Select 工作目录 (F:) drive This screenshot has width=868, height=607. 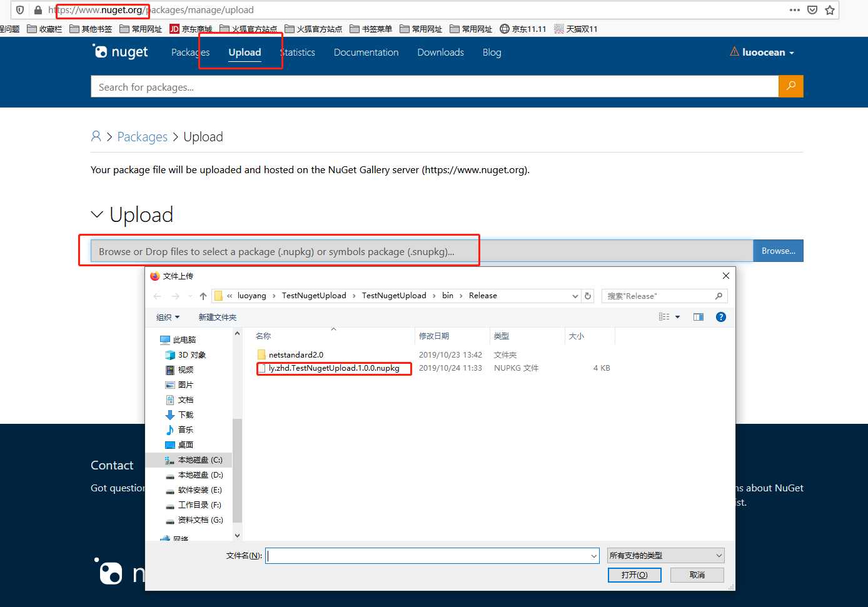pos(193,504)
